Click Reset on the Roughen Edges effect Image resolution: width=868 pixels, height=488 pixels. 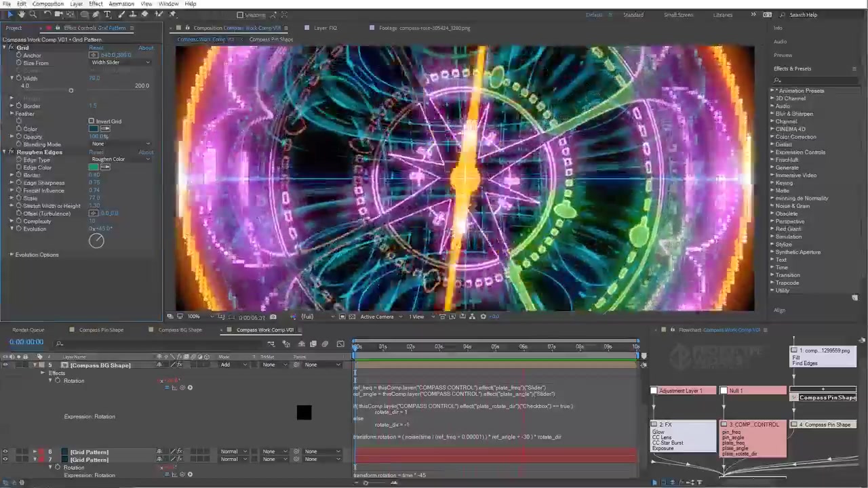(96, 152)
